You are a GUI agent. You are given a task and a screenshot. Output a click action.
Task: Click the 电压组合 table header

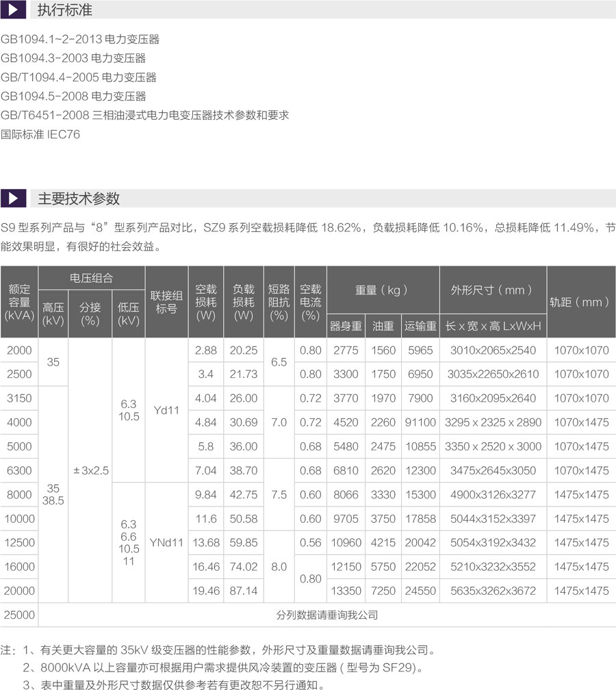tap(92, 278)
